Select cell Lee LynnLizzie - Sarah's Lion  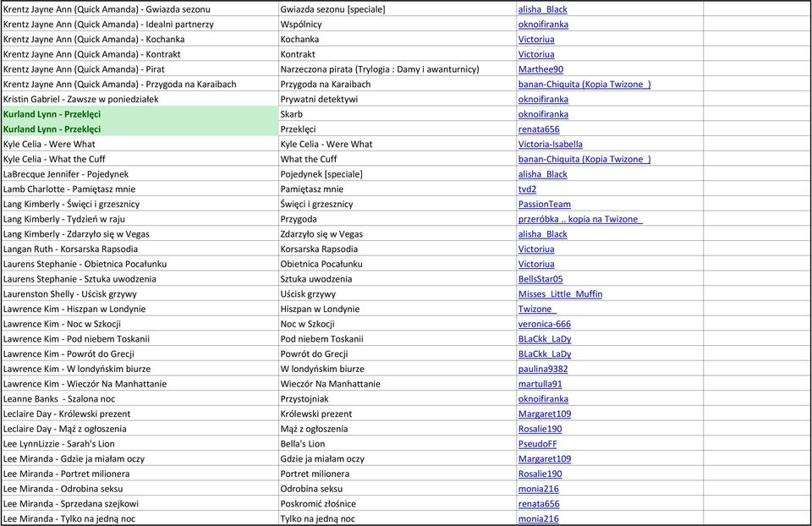click(x=140, y=445)
